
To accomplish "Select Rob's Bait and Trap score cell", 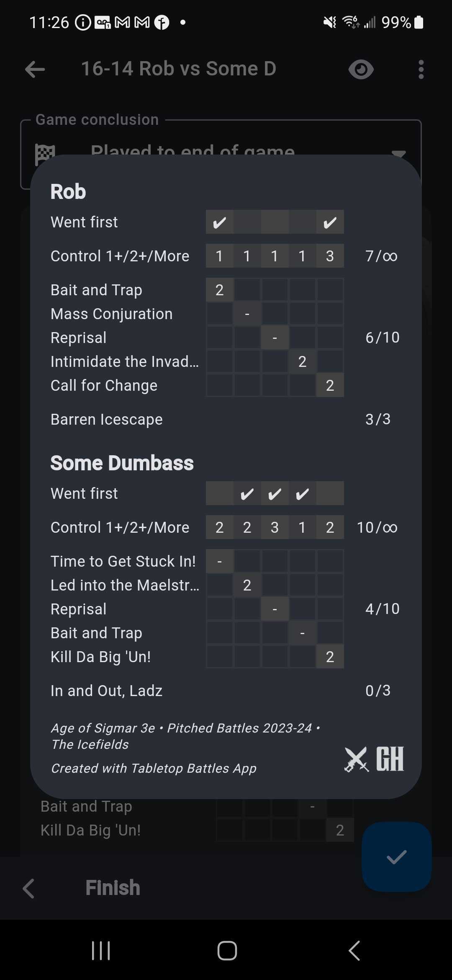I will (219, 290).
